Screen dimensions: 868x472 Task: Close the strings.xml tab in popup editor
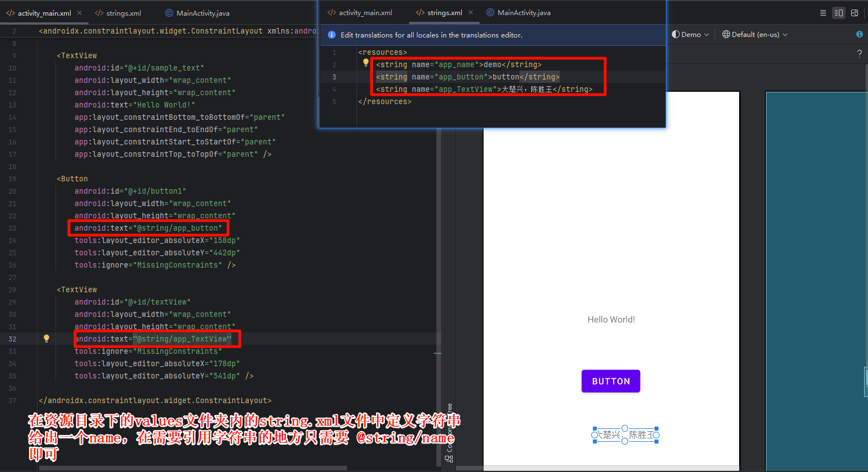click(471, 12)
